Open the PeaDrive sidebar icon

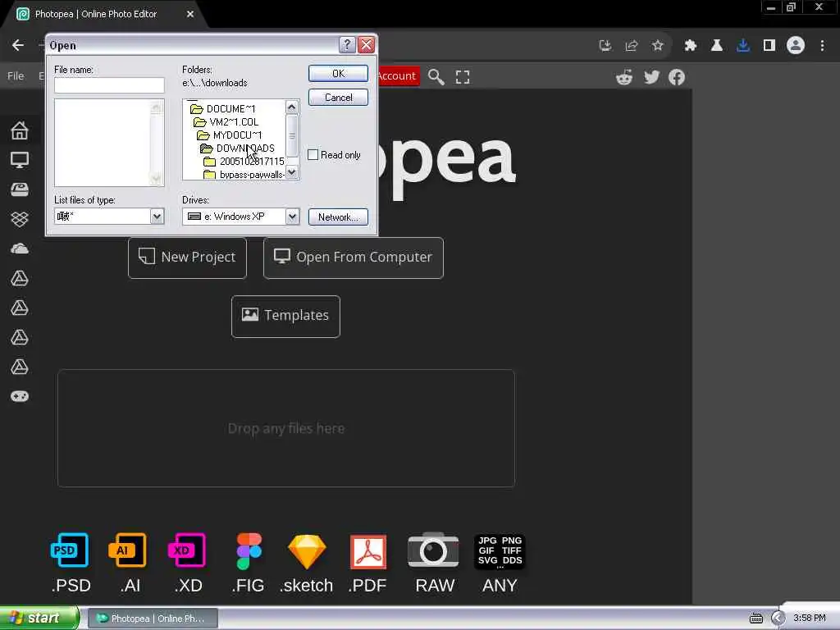[x=20, y=189]
